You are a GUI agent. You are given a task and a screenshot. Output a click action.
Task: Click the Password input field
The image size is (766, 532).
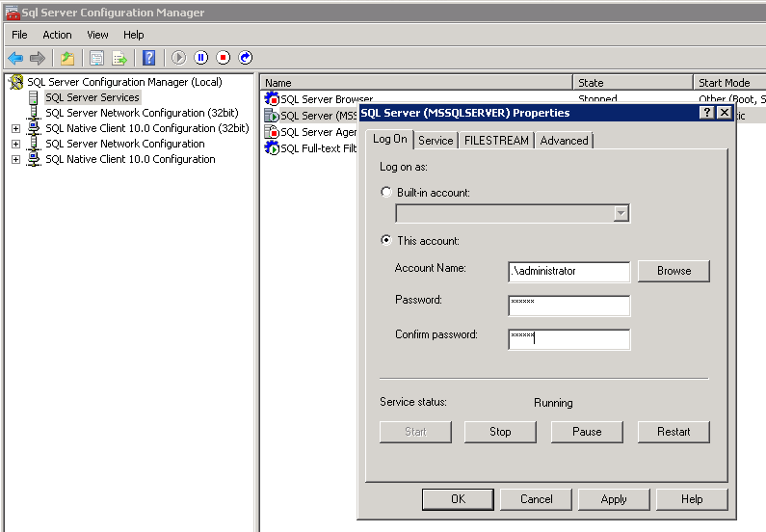point(569,306)
